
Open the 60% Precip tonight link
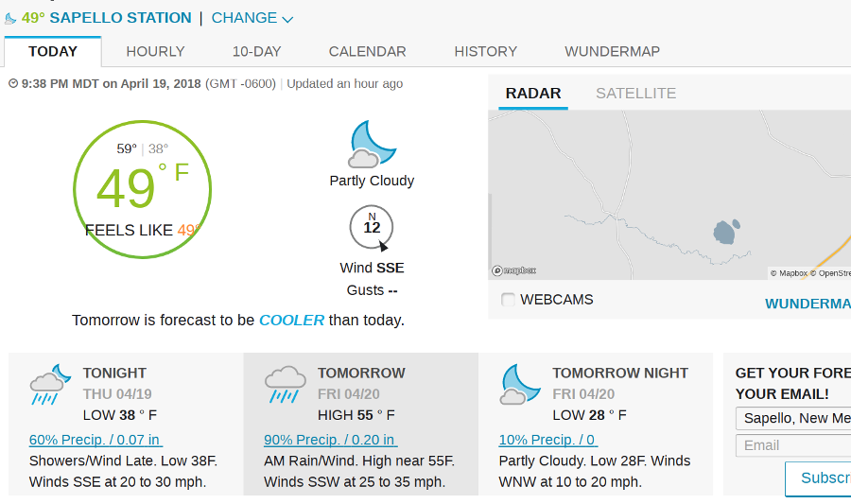coord(96,440)
